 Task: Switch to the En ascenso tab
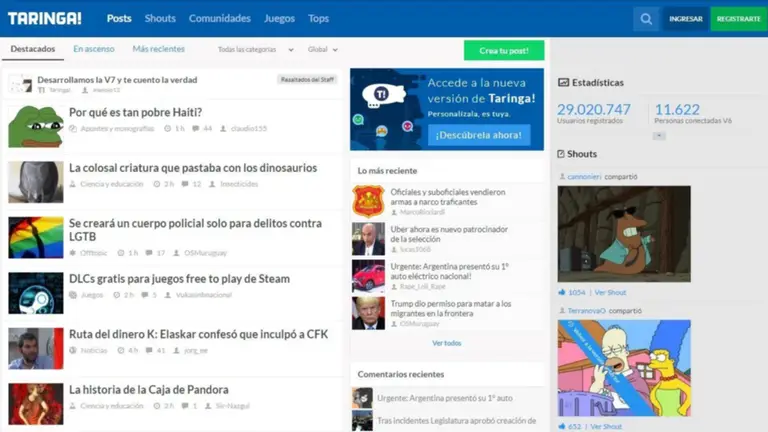[x=94, y=49]
